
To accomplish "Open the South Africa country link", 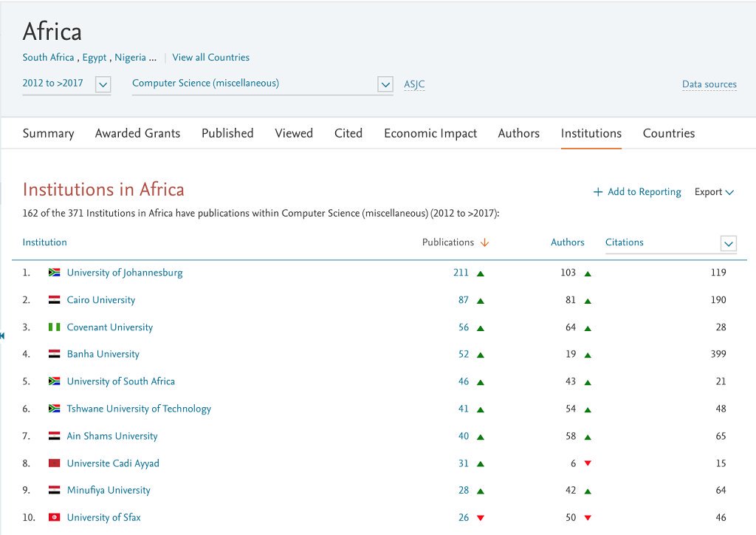I will point(48,58).
